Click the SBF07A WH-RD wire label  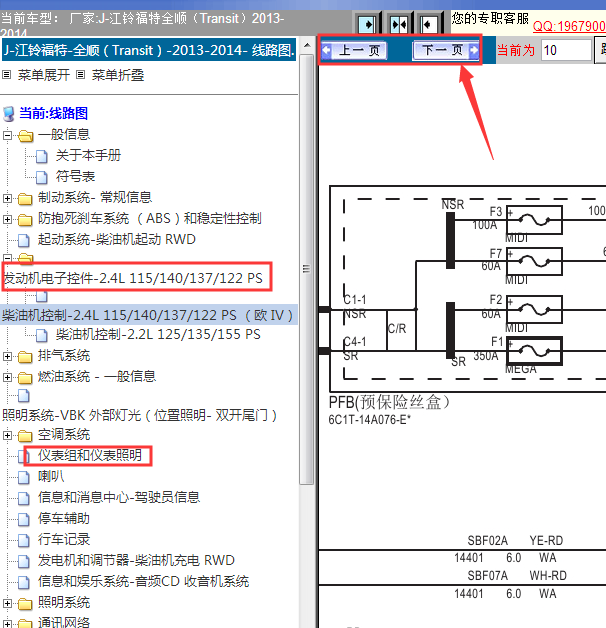click(517, 576)
